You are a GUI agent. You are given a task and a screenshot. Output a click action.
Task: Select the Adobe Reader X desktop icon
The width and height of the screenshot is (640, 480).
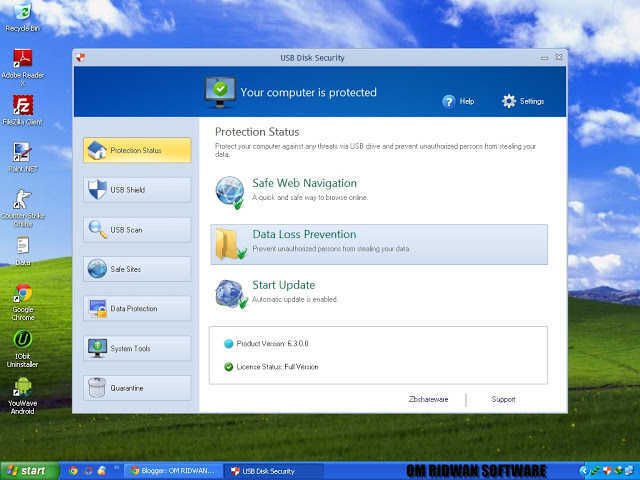coord(22,67)
